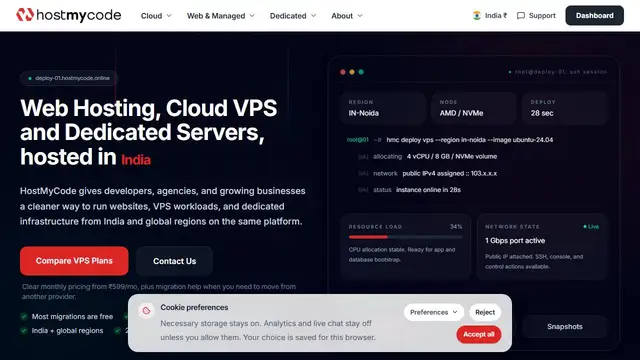This screenshot has width=640, height=360.
Task: Open the cookie Preferences dropdown
Action: (x=433, y=312)
